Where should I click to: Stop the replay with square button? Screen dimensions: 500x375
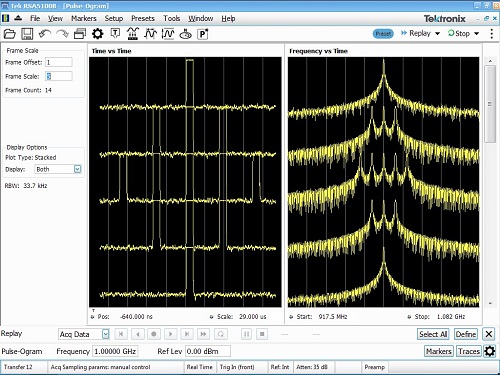[x=262, y=334]
